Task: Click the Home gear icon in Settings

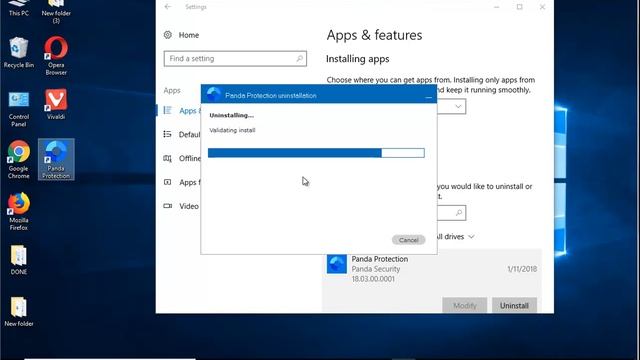Action: [x=168, y=35]
